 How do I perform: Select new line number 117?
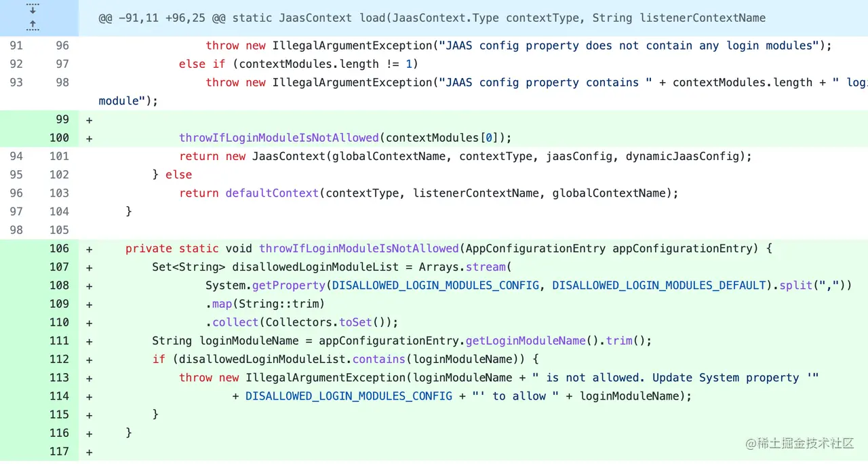coord(59,451)
